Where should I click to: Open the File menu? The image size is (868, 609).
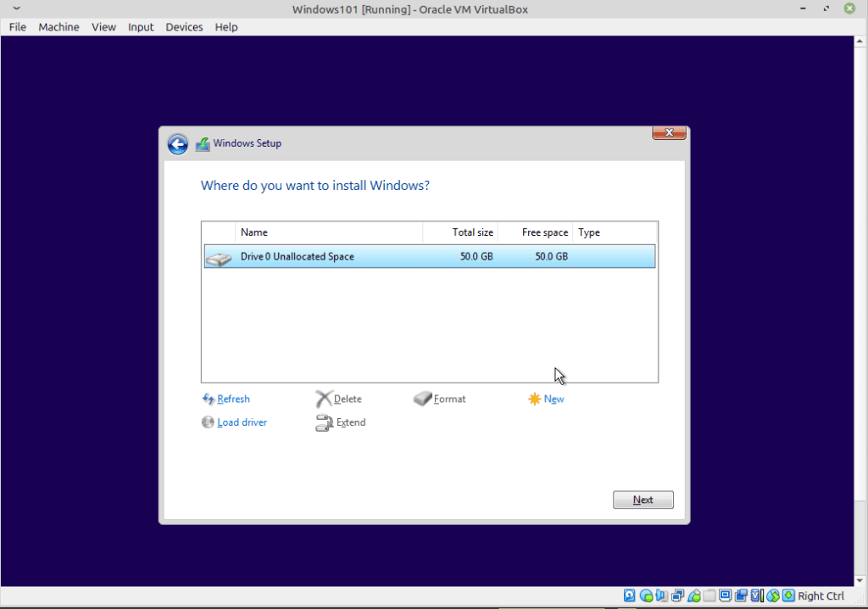18,27
